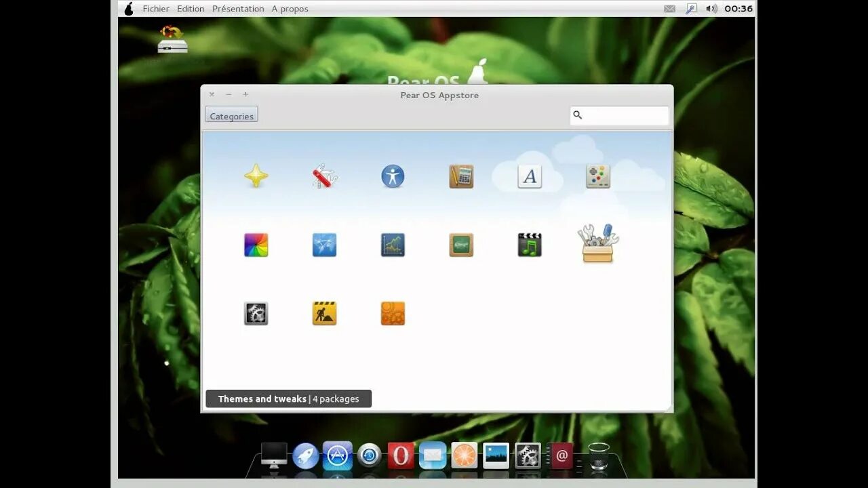Click the Pear OS Appstore window title
868x488 pixels.
click(x=439, y=95)
